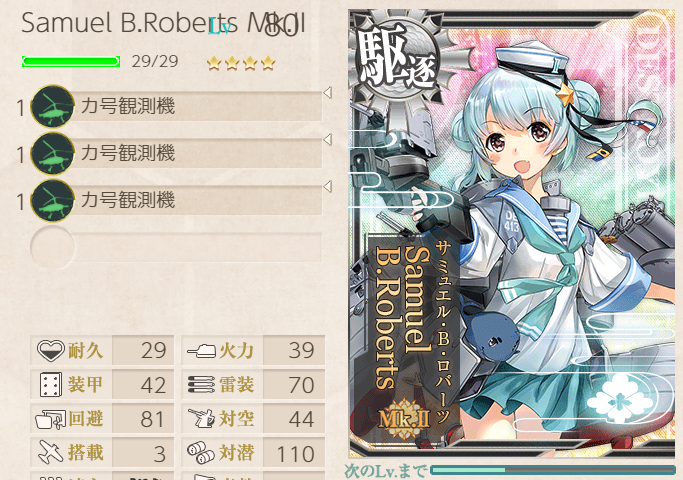Click the next level experience bar
683x480 pixels.
pos(553,470)
